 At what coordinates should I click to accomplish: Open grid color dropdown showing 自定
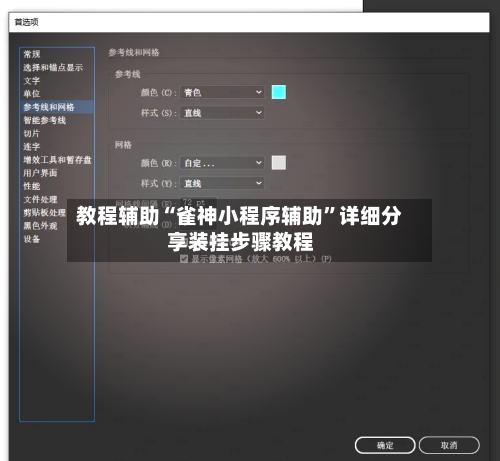tap(222, 163)
